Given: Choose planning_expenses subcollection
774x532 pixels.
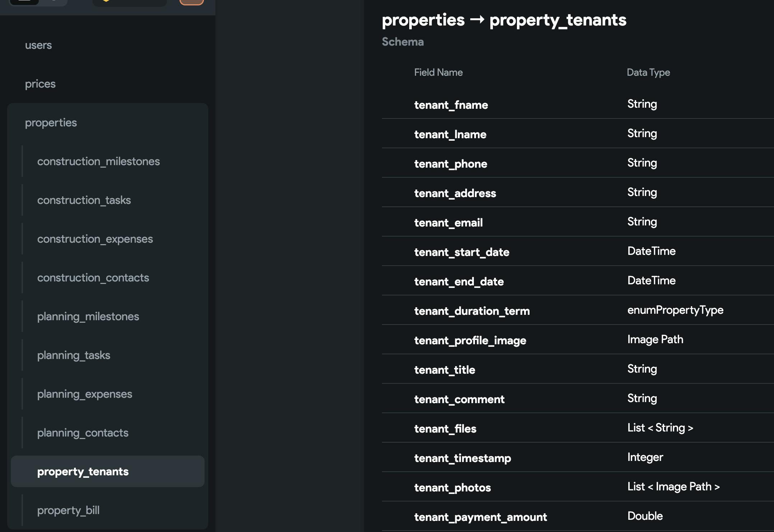Looking at the screenshot, I should (85, 394).
